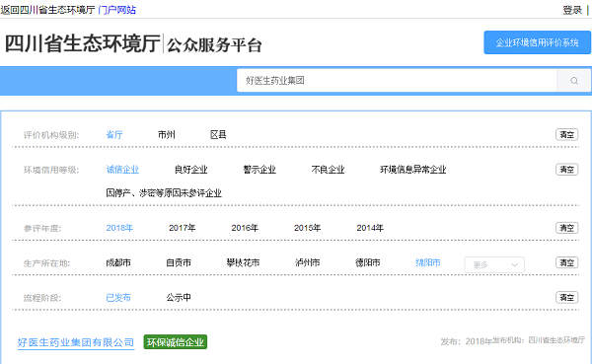The image size is (592, 364).
Task: Click the magnifier search icon
Action: click(574, 81)
